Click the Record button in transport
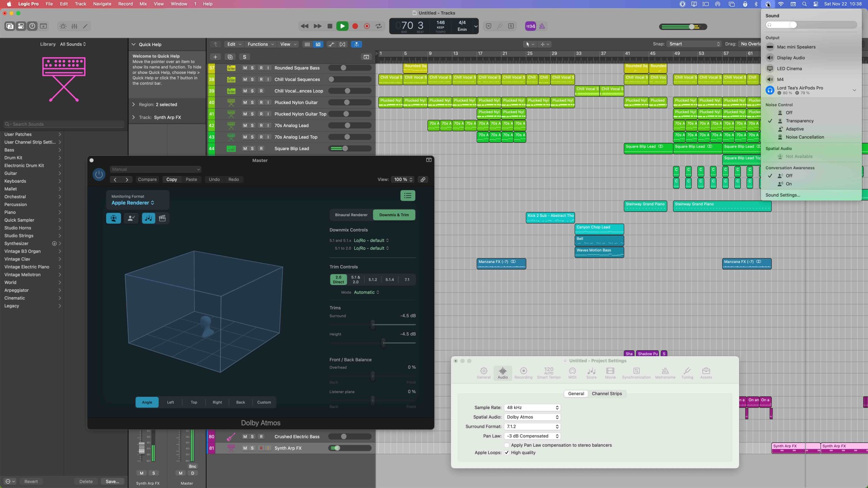The height and width of the screenshot is (488, 868). [x=355, y=26]
